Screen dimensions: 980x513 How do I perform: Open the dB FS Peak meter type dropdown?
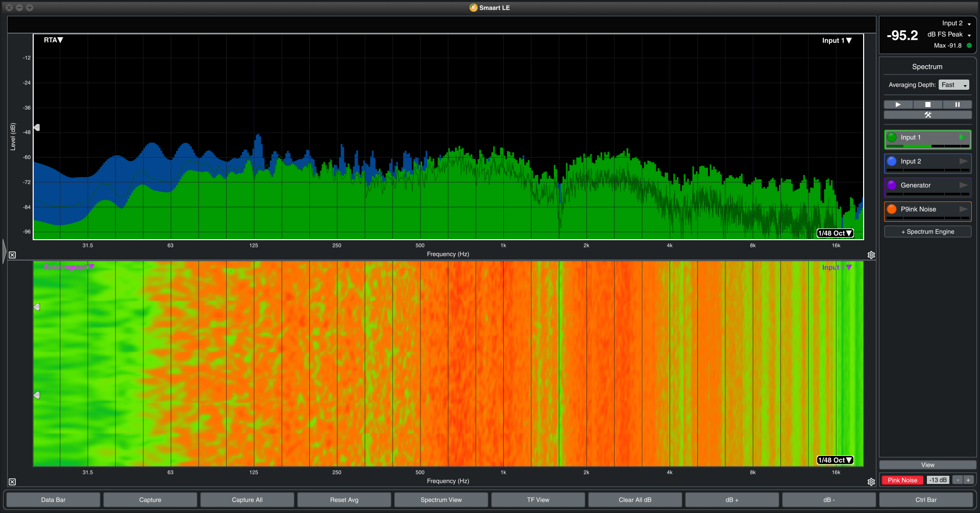(x=949, y=35)
